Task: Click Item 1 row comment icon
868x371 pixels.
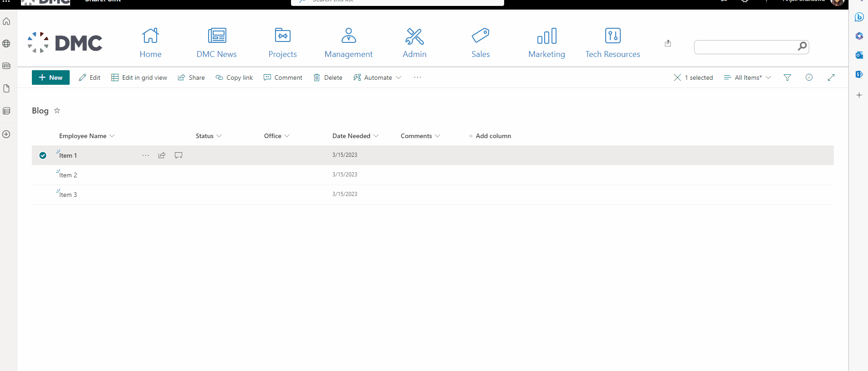Action: (179, 155)
